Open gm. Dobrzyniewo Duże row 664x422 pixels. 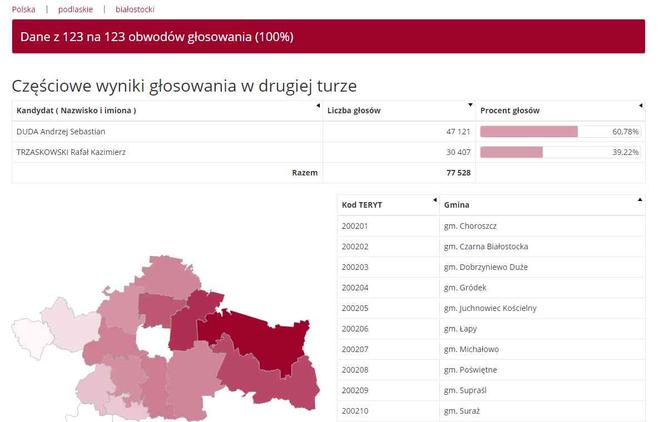click(x=491, y=267)
